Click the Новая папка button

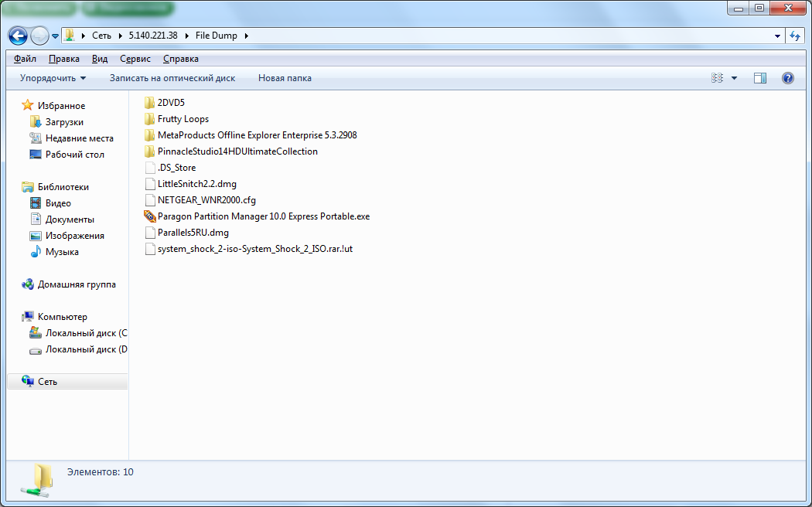tap(285, 78)
